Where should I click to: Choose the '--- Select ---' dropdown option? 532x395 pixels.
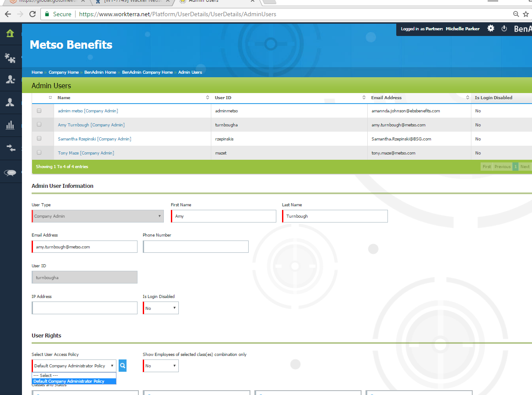coord(74,376)
